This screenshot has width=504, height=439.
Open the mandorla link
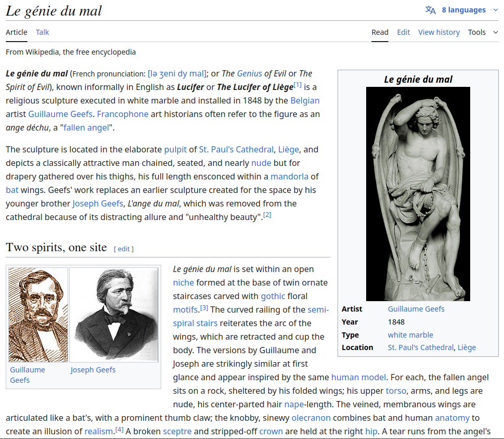click(x=289, y=176)
